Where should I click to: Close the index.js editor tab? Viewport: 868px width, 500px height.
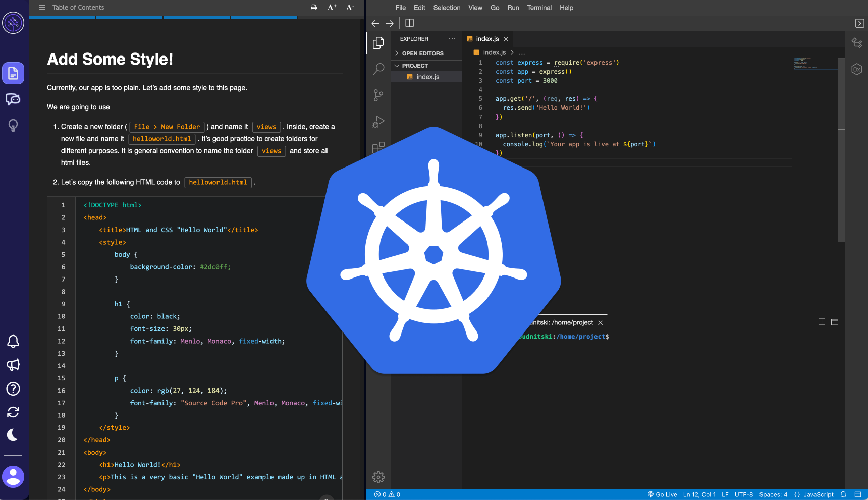(506, 39)
